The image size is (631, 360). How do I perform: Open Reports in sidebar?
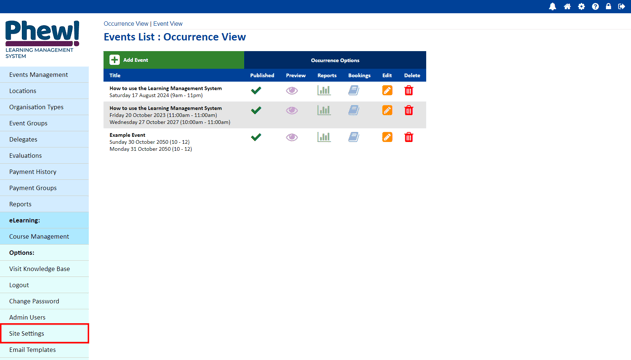pos(44,204)
